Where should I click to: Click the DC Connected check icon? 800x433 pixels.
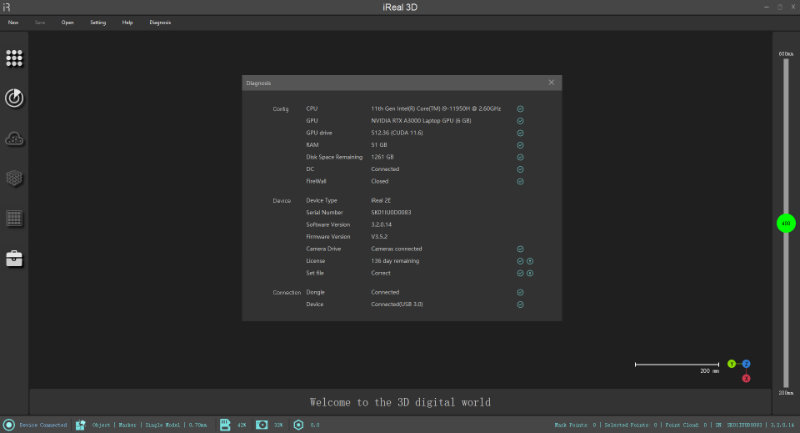[520, 169]
